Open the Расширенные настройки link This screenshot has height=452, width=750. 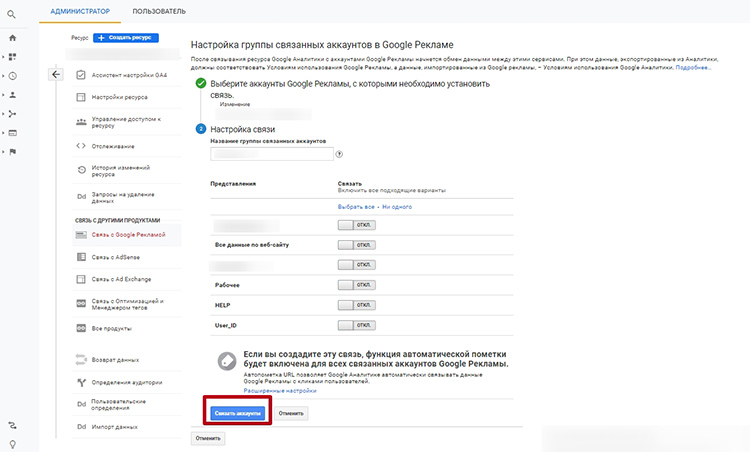pos(280,391)
